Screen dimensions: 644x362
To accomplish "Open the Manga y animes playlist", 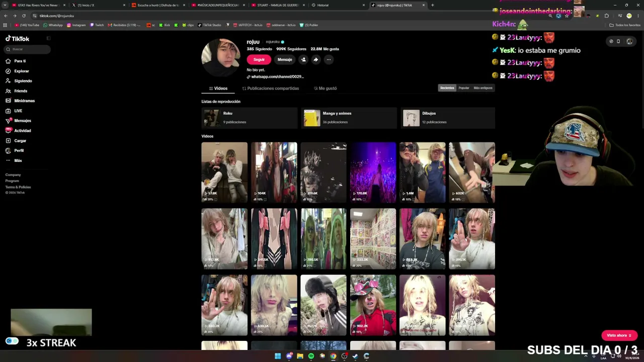I will coord(349,118).
